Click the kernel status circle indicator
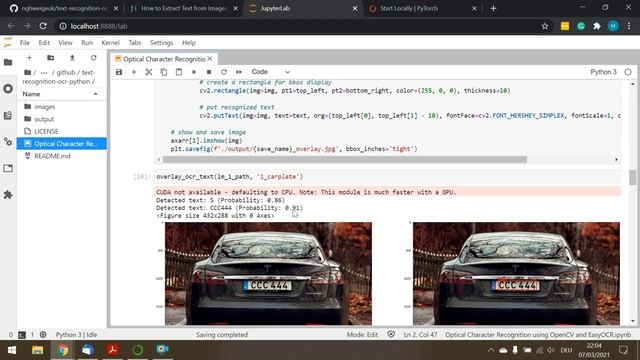Image resolution: width=640 pixels, height=360 pixels. pos(628,72)
